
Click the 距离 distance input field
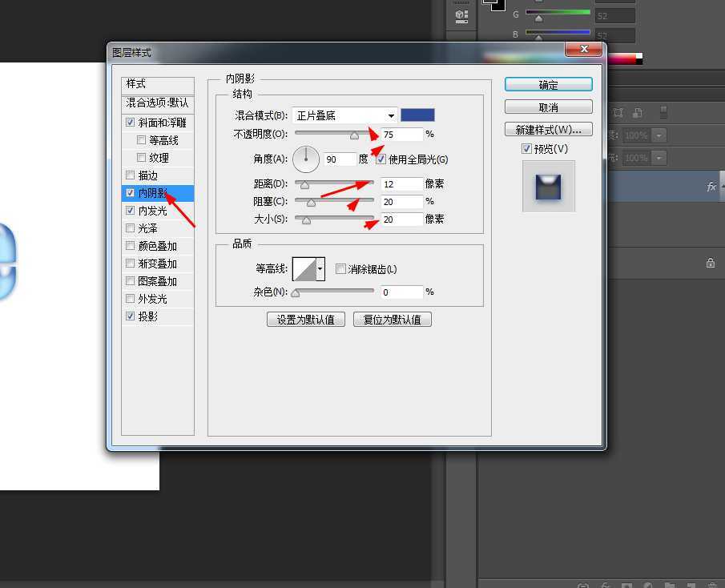coord(401,183)
